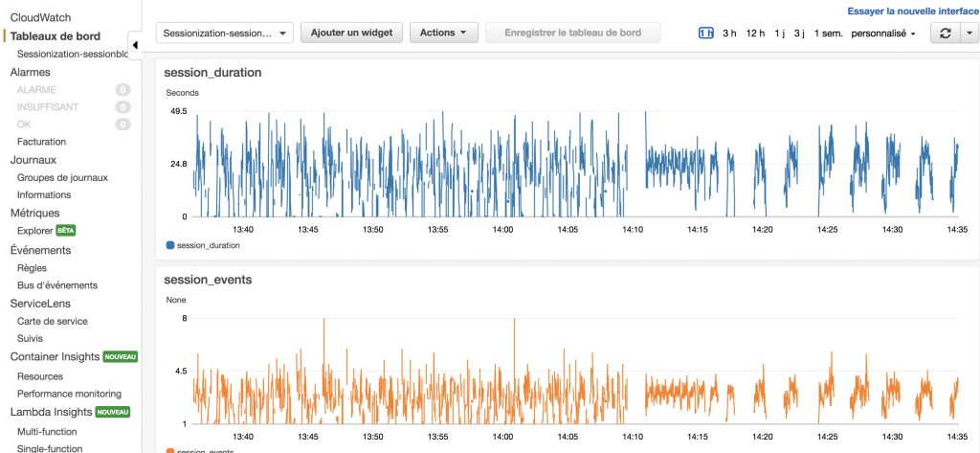
Task: Click the OK count badge
Action: [123, 125]
